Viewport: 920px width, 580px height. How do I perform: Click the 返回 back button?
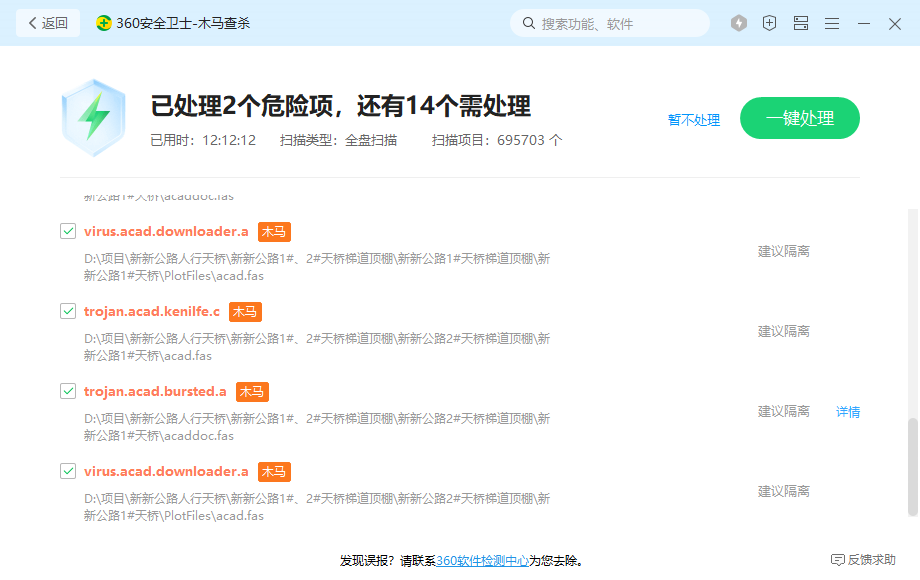point(48,23)
